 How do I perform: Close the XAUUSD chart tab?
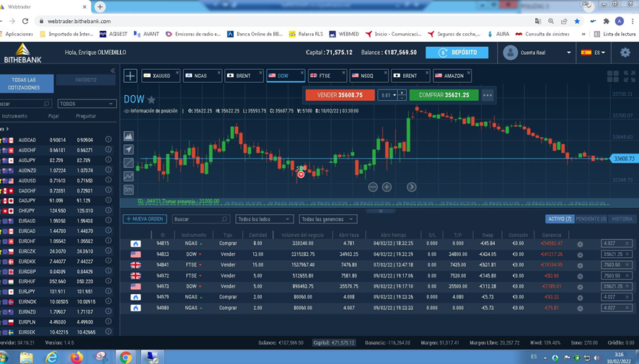pos(177,73)
